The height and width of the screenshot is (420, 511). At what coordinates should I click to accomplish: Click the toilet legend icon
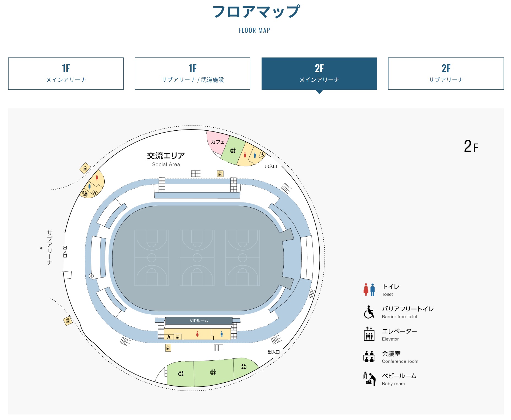(x=369, y=290)
